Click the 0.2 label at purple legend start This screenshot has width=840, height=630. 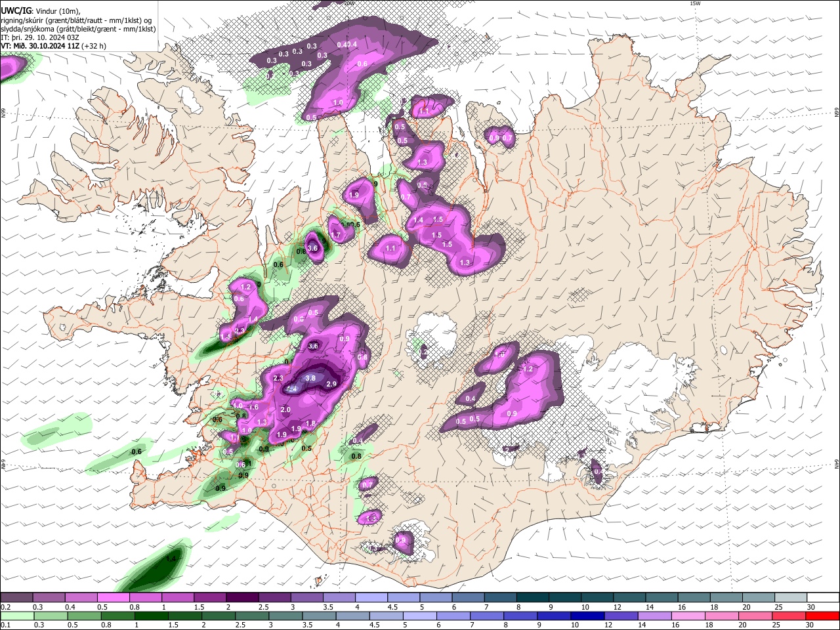(x=5, y=607)
